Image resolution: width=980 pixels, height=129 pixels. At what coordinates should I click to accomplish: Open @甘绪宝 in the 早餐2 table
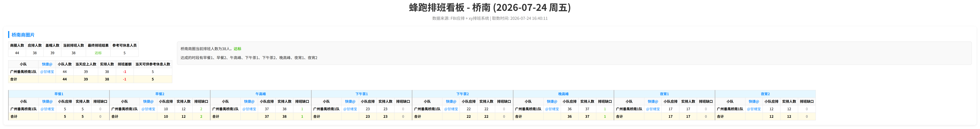pyautogui.click(x=148, y=109)
